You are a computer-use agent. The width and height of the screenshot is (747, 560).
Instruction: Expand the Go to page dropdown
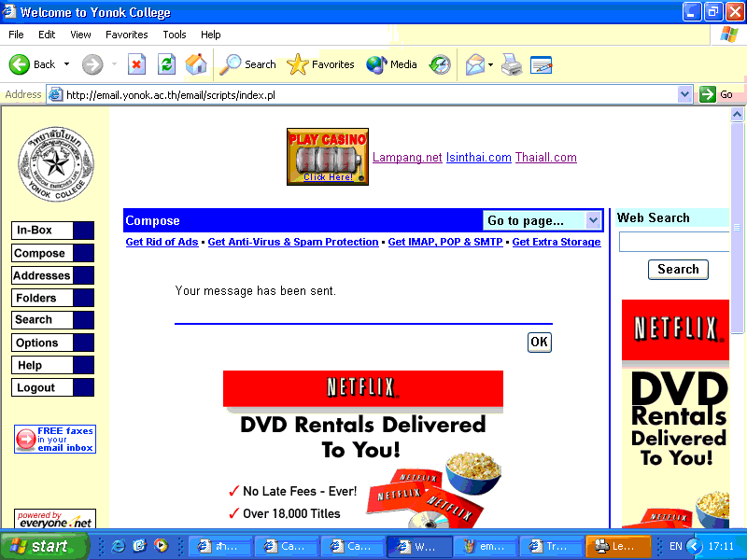coord(593,220)
